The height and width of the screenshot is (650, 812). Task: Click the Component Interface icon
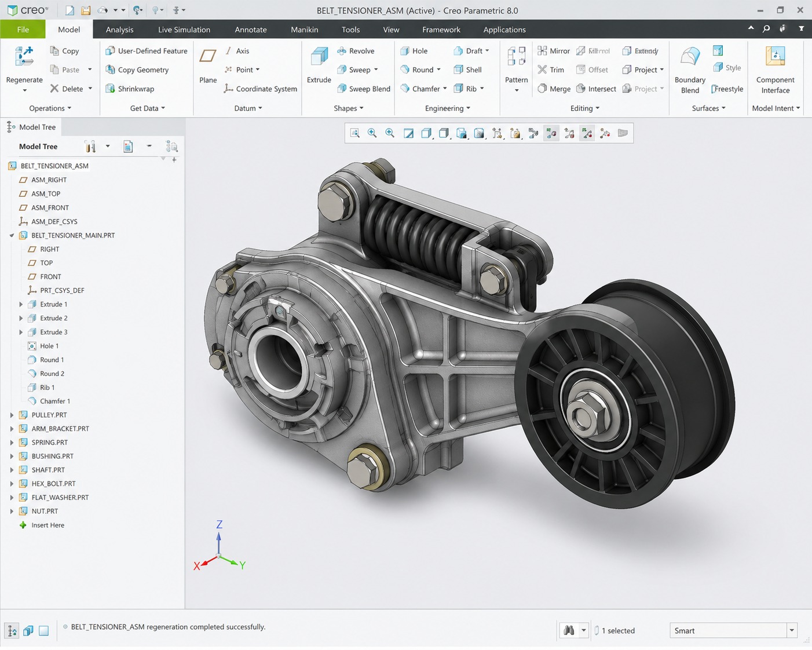coord(776,57)
